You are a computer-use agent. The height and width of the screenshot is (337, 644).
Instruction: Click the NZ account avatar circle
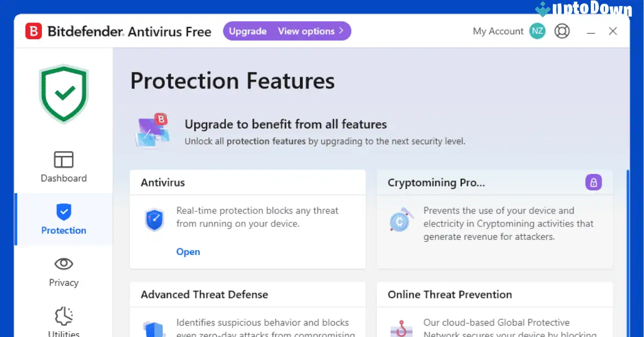point(537,31)
